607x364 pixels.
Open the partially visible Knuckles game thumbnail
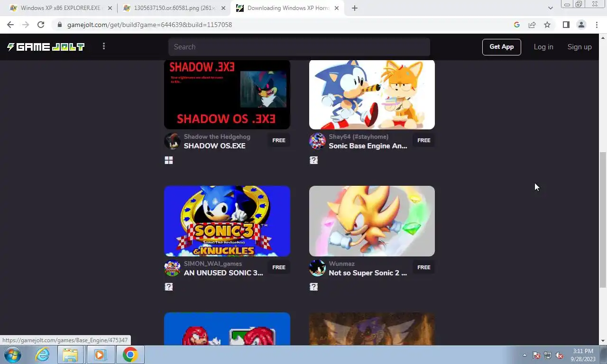point(227,329)
